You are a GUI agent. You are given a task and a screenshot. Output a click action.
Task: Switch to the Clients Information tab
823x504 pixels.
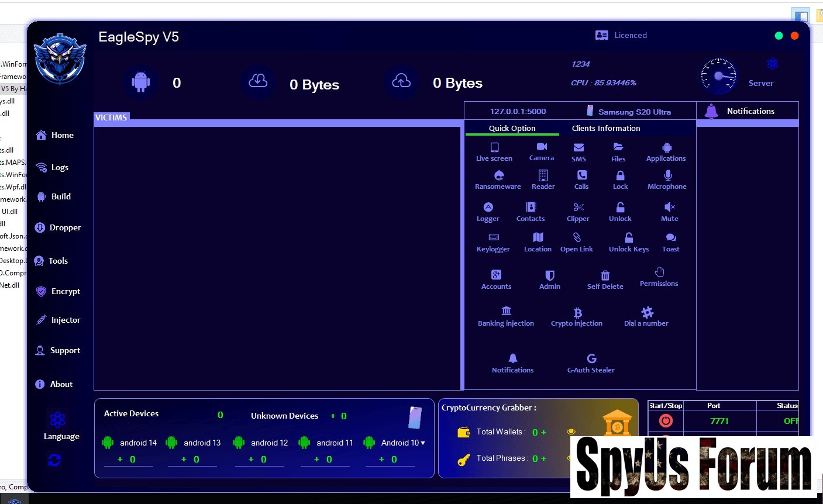tap(606, 129)
